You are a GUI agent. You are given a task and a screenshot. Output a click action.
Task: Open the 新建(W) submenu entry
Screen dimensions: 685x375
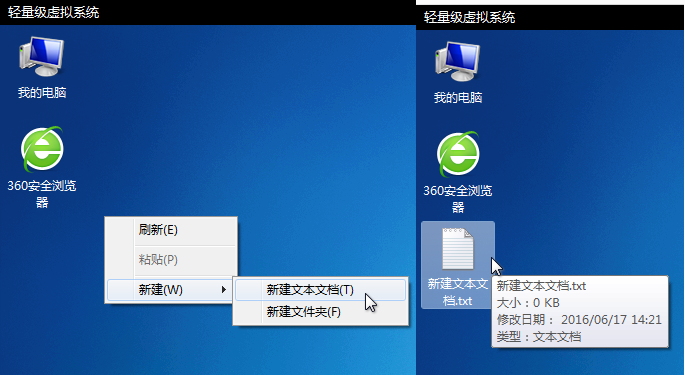[170, 290]
